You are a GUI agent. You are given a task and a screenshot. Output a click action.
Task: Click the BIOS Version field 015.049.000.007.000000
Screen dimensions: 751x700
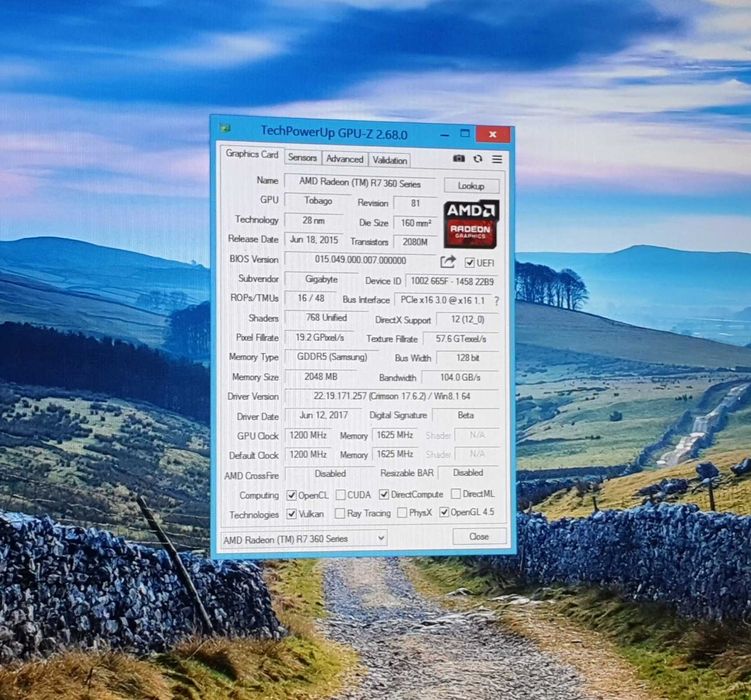360,260
